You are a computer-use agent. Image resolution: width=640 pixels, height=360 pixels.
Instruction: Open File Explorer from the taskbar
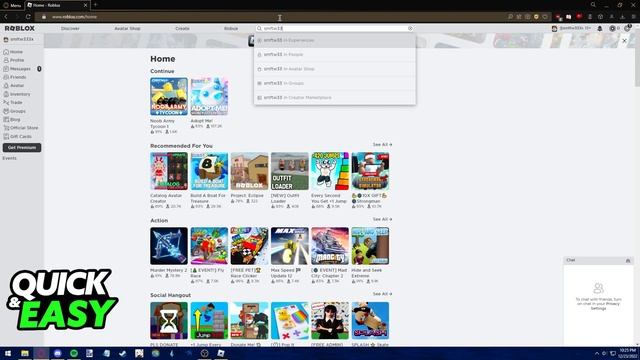pos(25,353)
